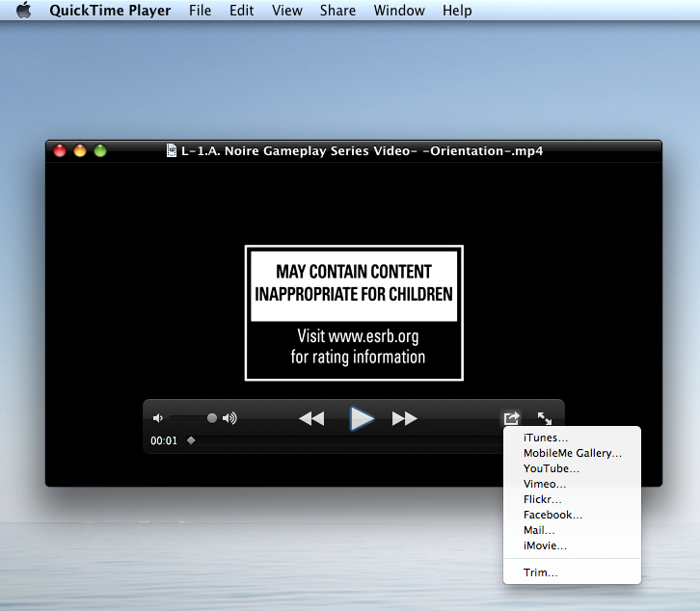Minimize the movie window with yellow button

click(x=80, y=151)
